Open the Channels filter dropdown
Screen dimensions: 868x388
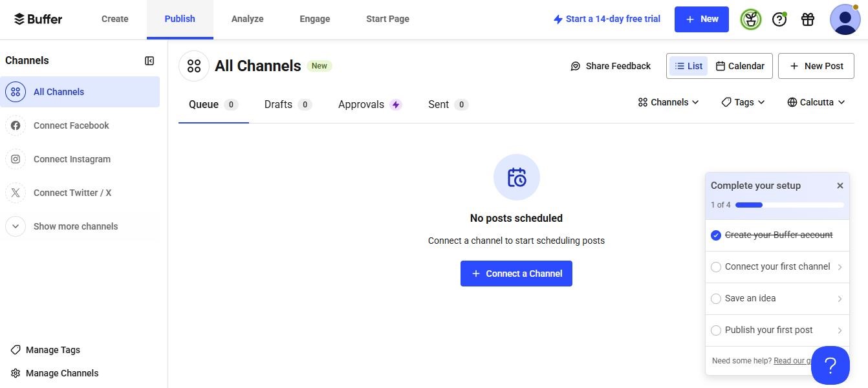pos(668,102)
